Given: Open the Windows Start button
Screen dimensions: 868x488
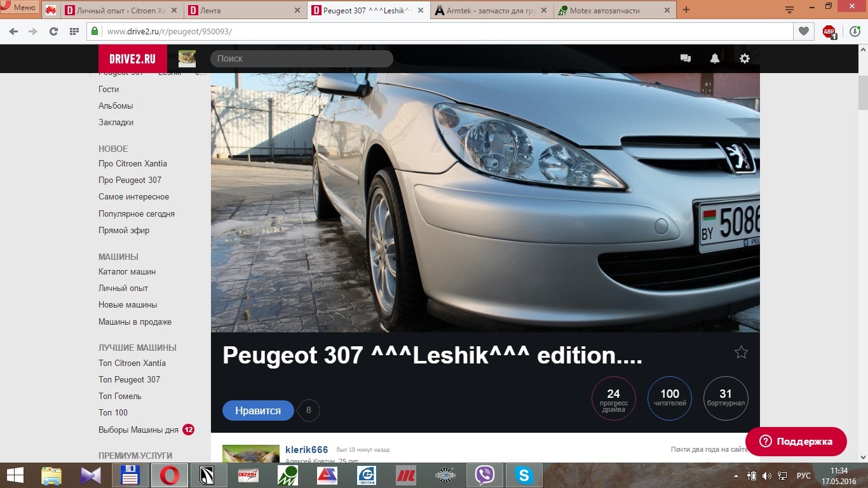Looking at the screenshot, I should 15,475.
